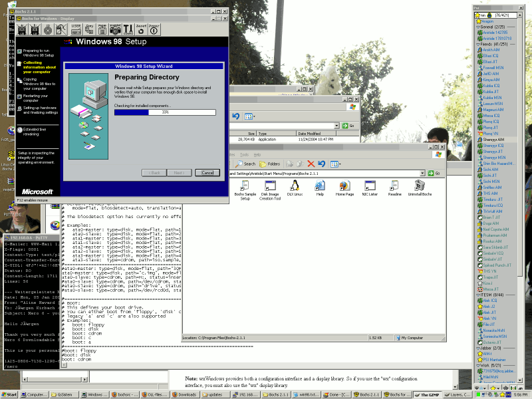Viewport: 532px width, 399px height.
Task: Collapse the General (2/25) contact group
Action: pos(477,27)
